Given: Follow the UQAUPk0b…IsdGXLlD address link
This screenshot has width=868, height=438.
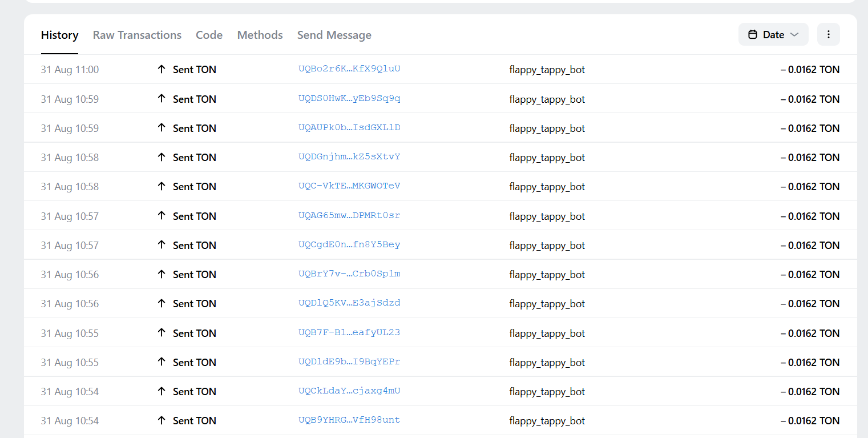Looking at the screenshot, I should tap(349, 127).
